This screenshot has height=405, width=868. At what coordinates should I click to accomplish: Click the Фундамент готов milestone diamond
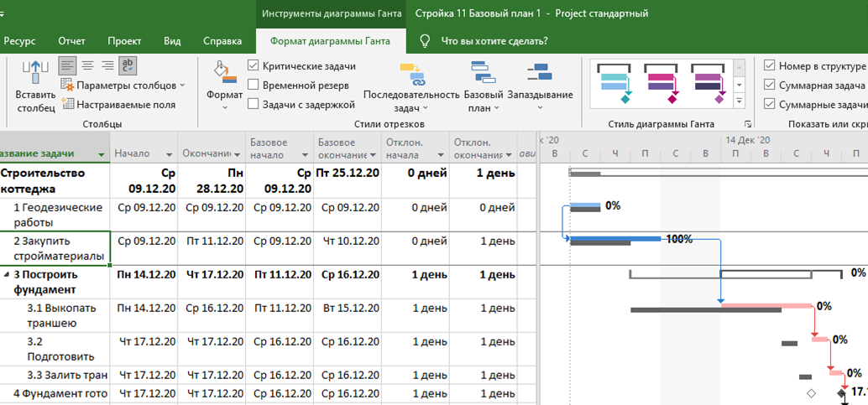coord(841,393)
